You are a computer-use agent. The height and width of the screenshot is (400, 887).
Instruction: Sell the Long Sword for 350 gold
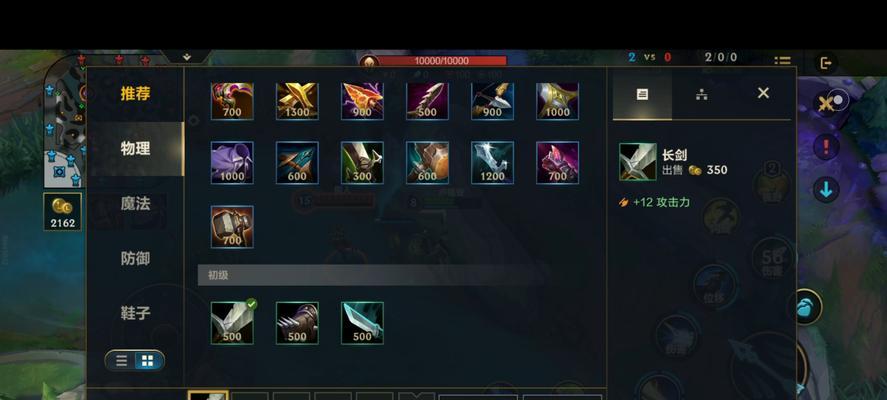pos(695,170)
